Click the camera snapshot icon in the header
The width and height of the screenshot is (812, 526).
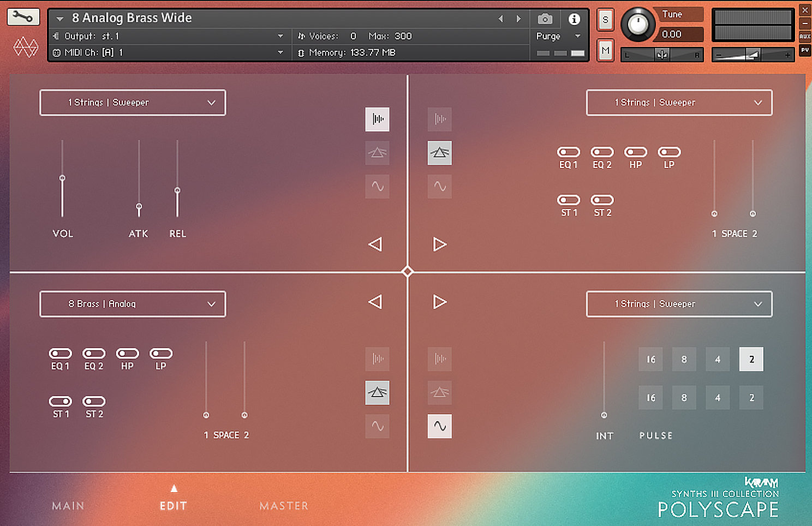click(545, 19)
